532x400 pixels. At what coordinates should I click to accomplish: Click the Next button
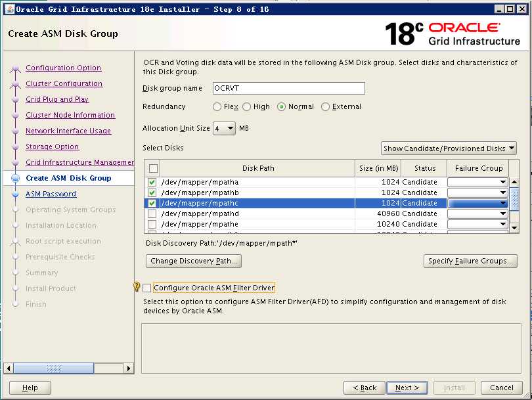point(407,388)
